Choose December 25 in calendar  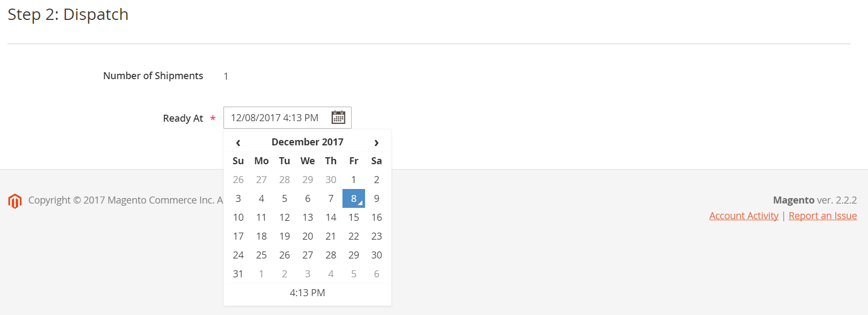(x=261, y=255)
